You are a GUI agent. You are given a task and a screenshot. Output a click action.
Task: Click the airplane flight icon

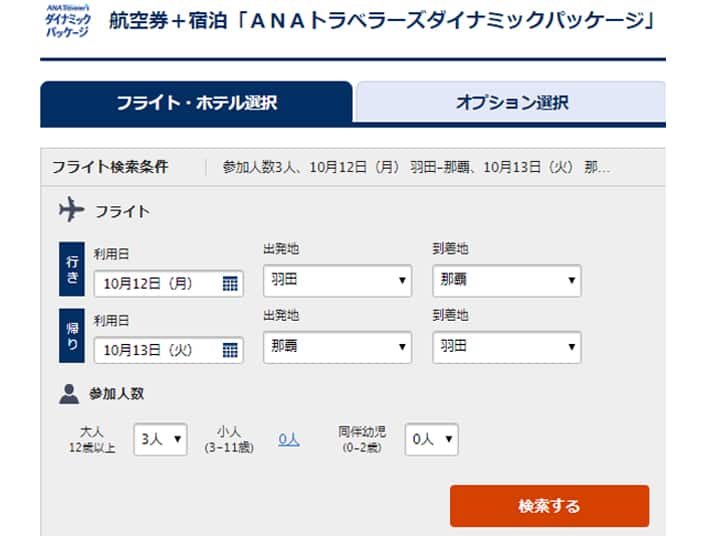(x=72, y=209)
